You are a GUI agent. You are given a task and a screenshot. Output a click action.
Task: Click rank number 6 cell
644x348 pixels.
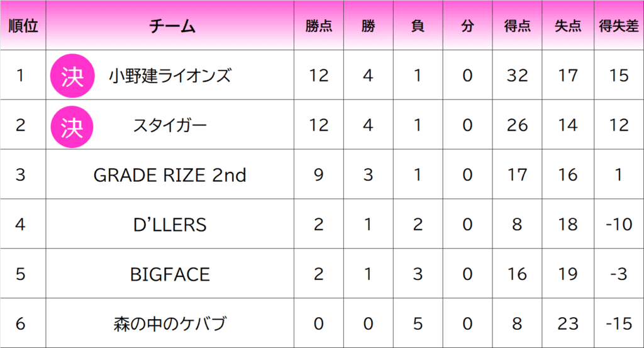click(20, 323)
